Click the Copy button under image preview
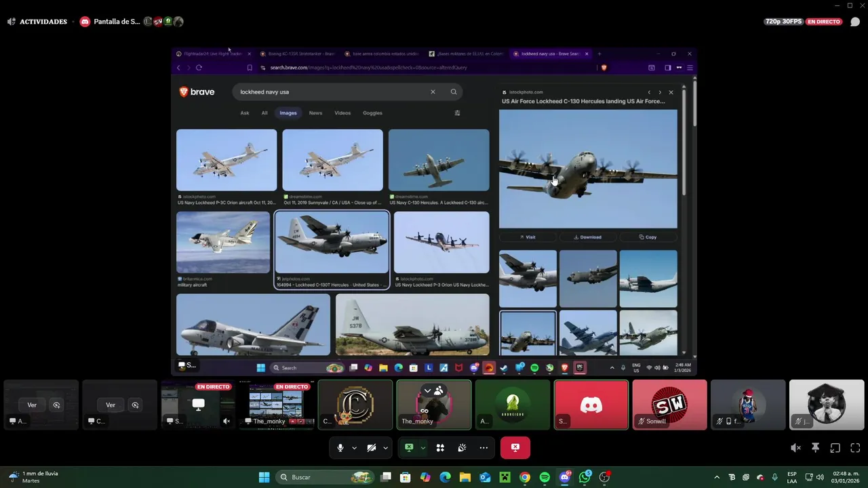 coord(648,237)
